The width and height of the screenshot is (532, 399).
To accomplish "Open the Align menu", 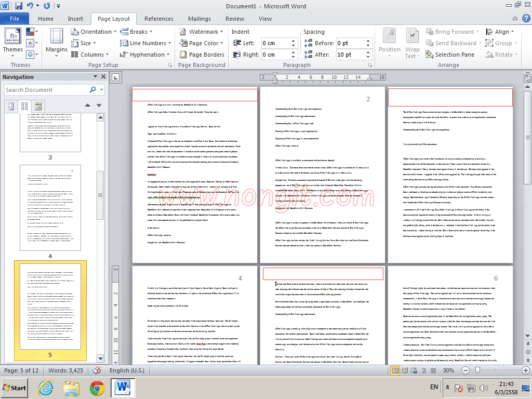I will tap(500, 32).
